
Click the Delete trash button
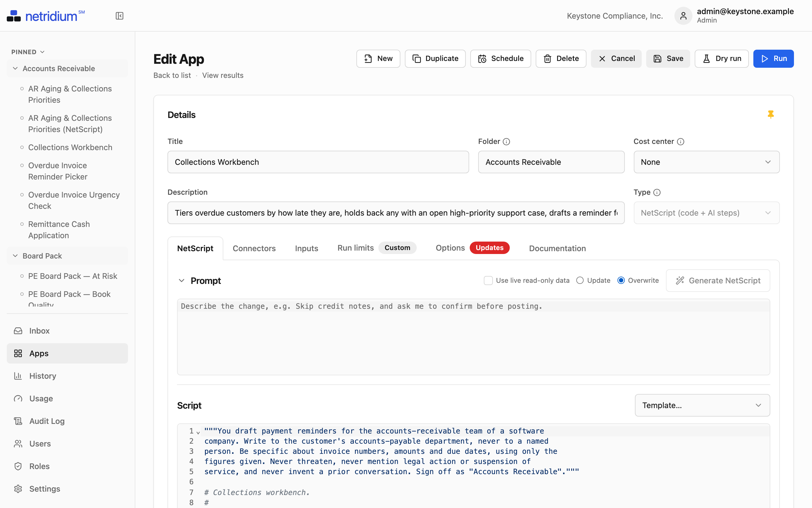(x=561, y=59)
